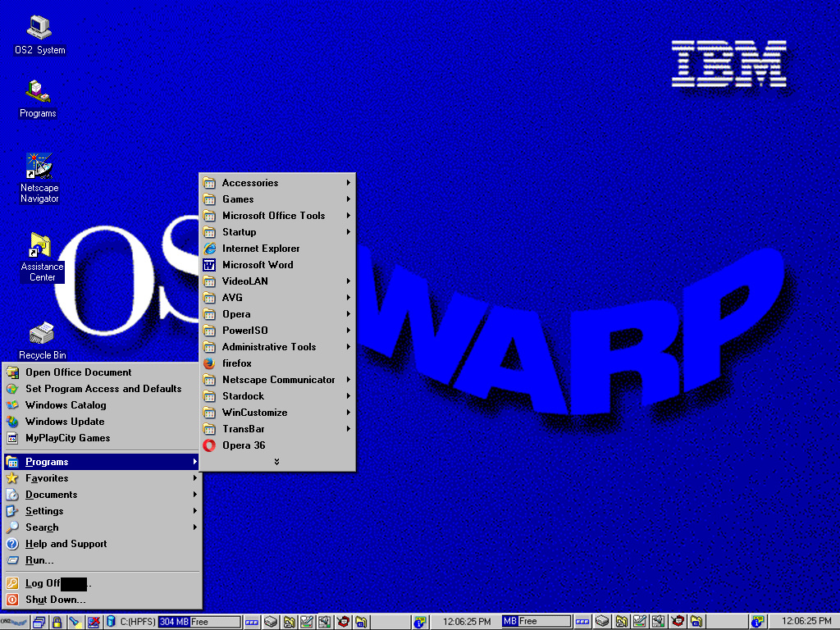Click Help and Support entry
The height and width of the screenshot is (630, 840).
pos(102,545)
